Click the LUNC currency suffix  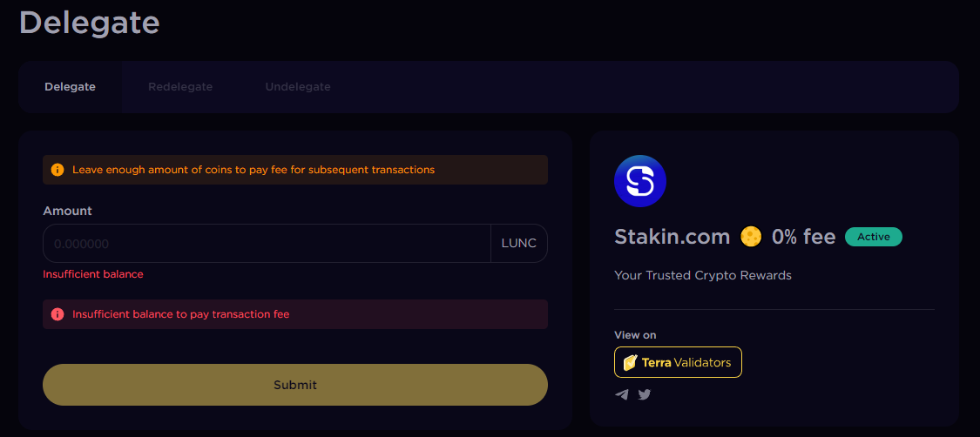click(x=519, y=244)
